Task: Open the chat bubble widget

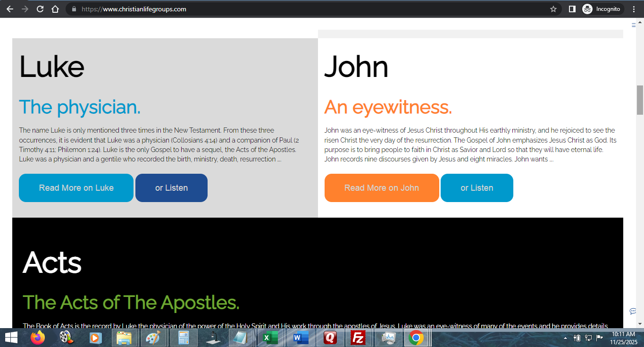Action: click(633, 311)
